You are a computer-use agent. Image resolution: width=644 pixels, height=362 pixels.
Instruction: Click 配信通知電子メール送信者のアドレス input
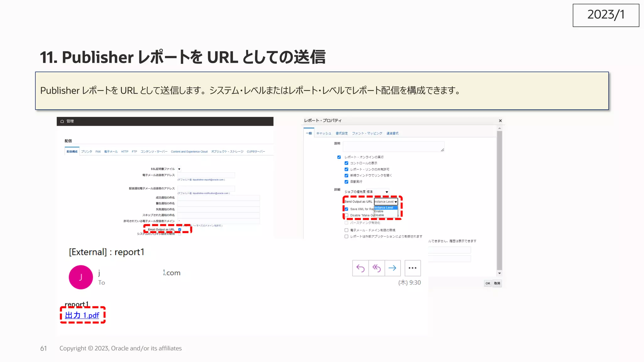206,189
